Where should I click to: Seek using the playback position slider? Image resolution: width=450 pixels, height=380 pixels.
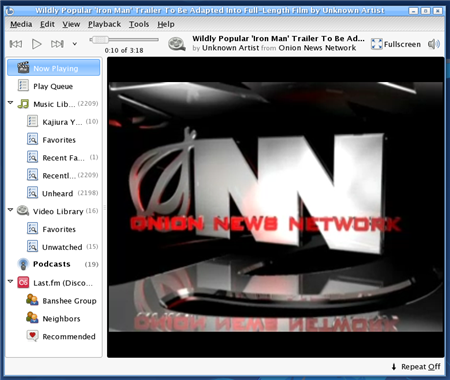pos(124,40)
